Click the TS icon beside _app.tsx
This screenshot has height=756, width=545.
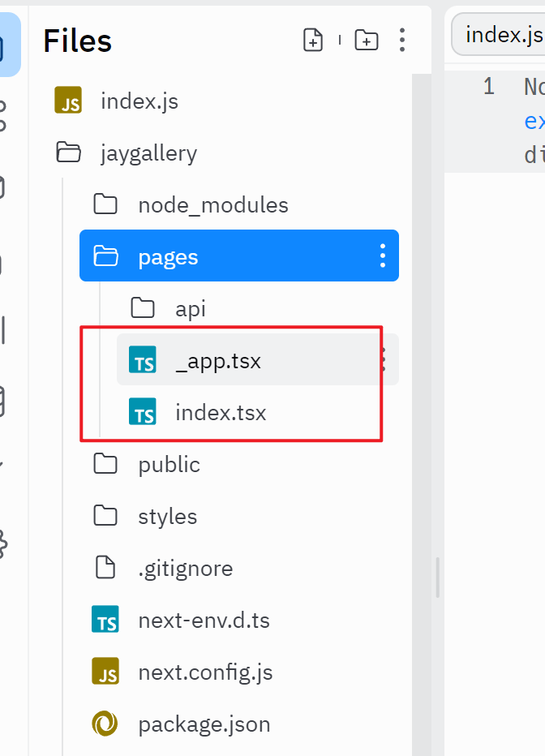[x=143, y=359]
